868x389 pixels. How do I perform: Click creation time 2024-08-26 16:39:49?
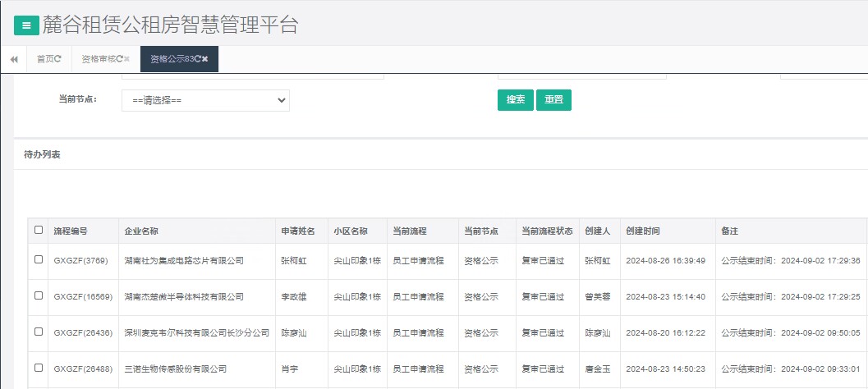point(665,261)
